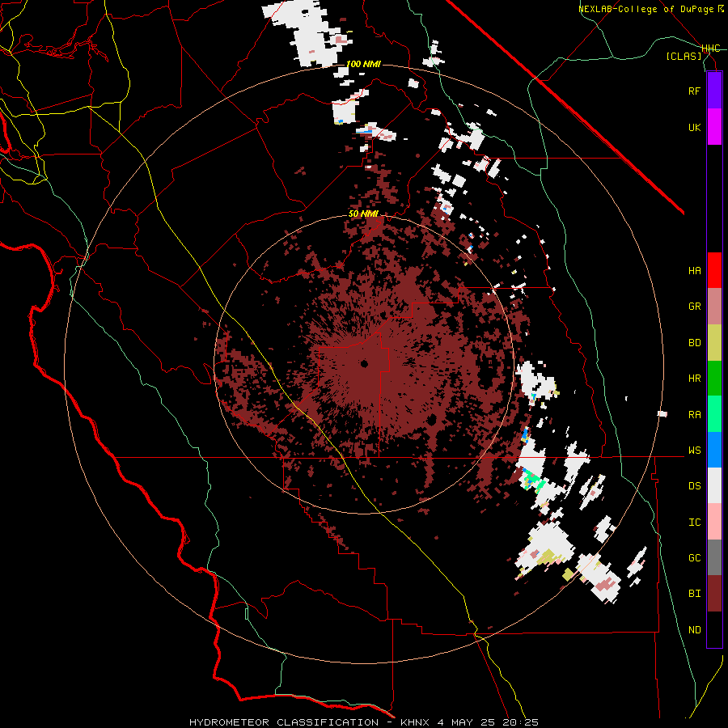Click the ND legend label

(x=694, y=630)
